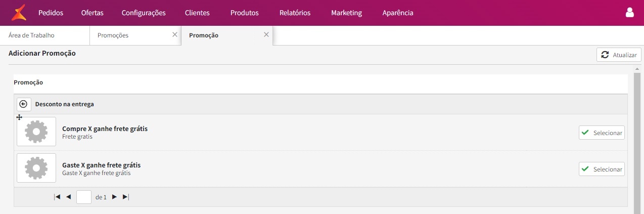Click the app logo in the top-left corner
644x214 pixels.
pos(19,13)
